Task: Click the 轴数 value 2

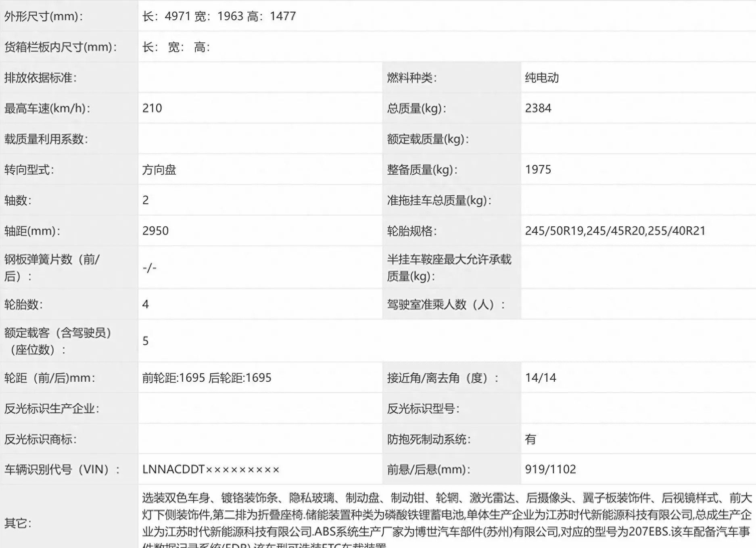Action: [146, 200]
